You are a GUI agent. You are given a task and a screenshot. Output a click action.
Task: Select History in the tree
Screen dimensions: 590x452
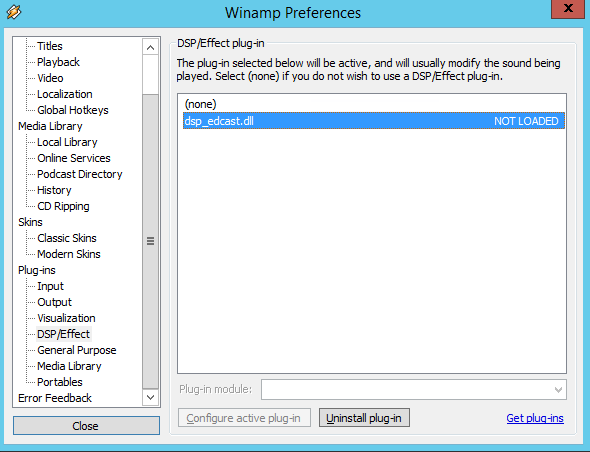point(54,190)
